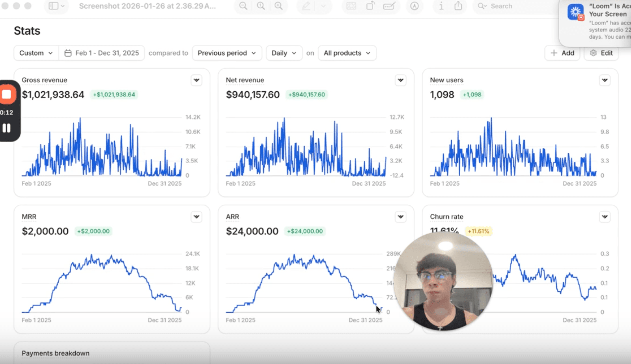The width and height of the screenshot is (631, 364).
Task: Select the Feb 1 - Dec 31, 2025 date picker
Action: click(102, 53)
